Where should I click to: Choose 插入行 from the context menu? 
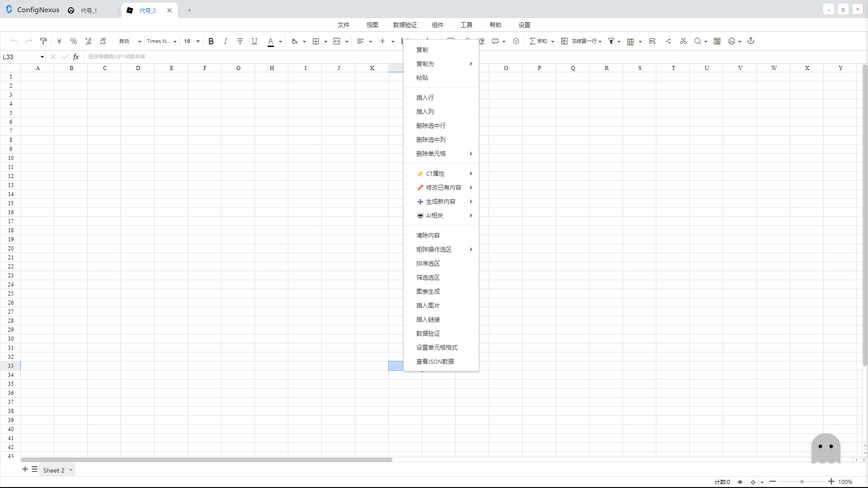coord(425,98)
